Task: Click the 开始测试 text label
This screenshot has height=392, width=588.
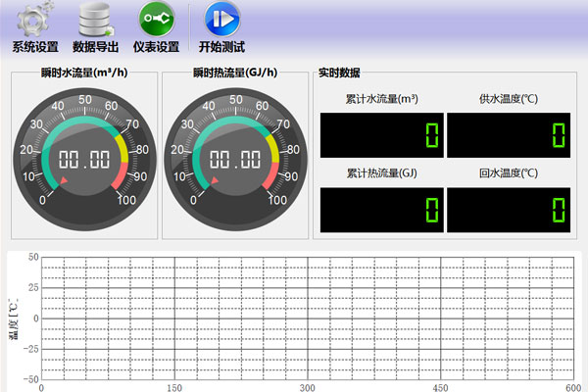Action: (221, 46)
